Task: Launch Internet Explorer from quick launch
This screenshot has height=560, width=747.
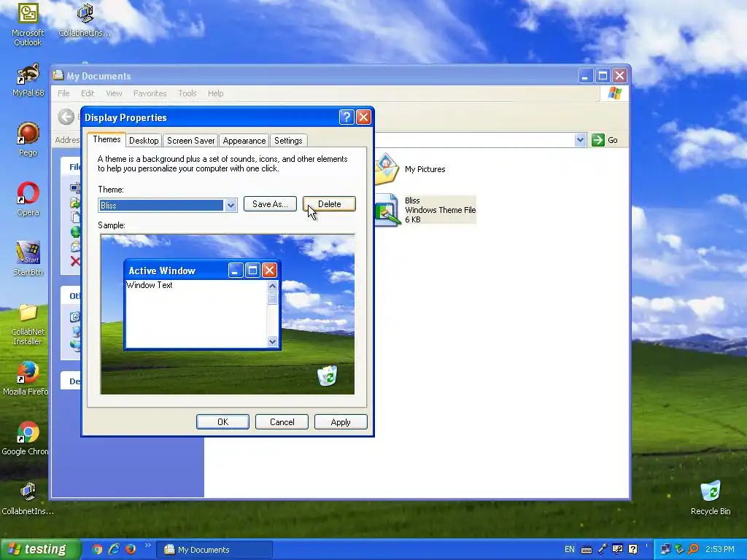Action: pyautogui.click(x=114, y=549)
